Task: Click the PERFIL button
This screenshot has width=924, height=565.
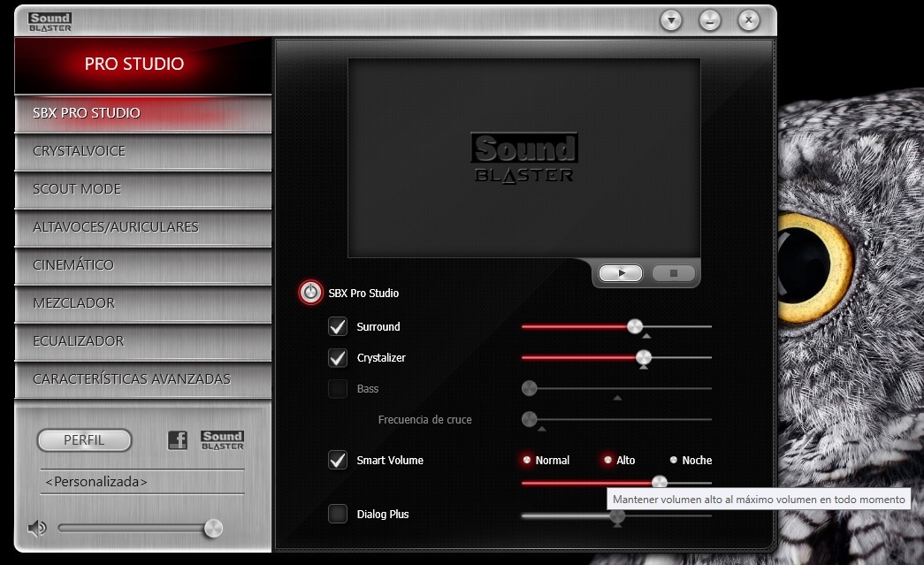Action: pos(84,440)
